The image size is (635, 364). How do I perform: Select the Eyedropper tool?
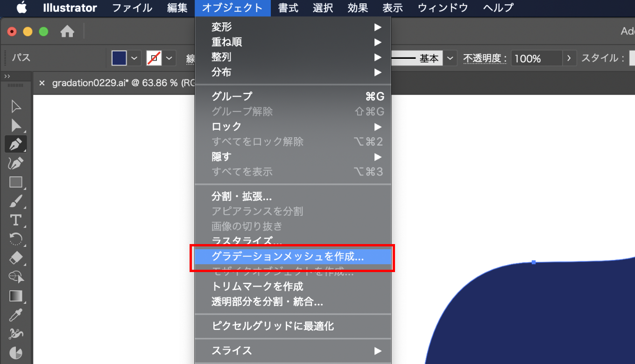pyautogui.click(x=16, y=315)
